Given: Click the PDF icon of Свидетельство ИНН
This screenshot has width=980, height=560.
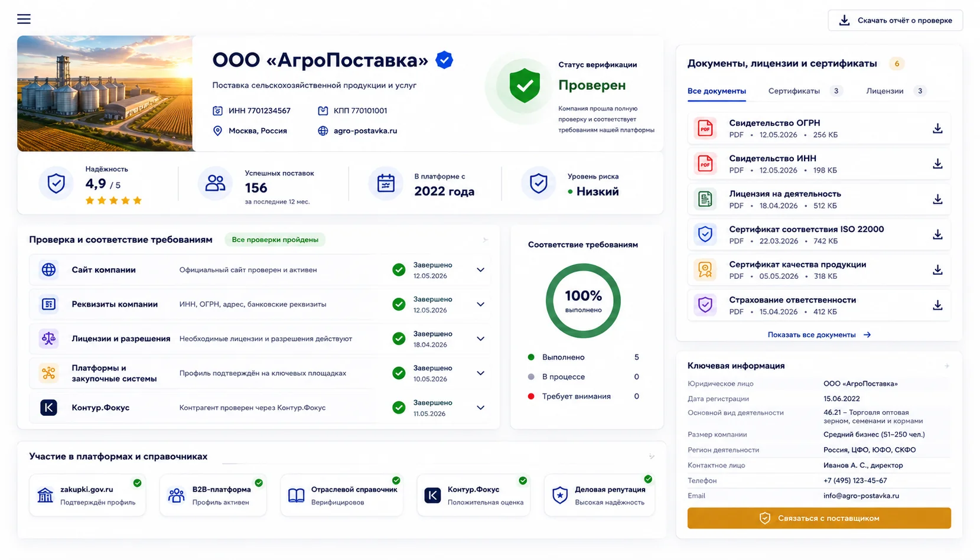Looking at the screenshot, I should click(x=705, y=164).
